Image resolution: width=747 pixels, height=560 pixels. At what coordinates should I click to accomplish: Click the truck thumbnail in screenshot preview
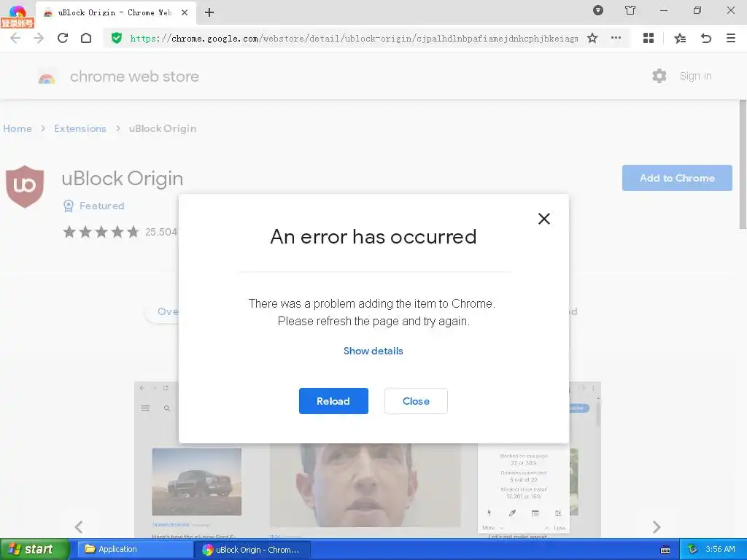(x=197, y=481)
